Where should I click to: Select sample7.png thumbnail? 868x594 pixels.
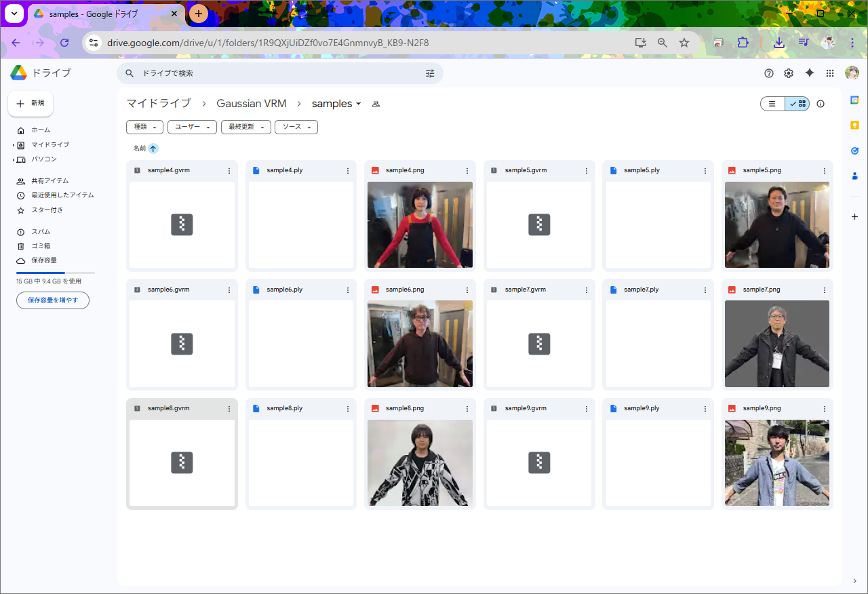point(777,344)
